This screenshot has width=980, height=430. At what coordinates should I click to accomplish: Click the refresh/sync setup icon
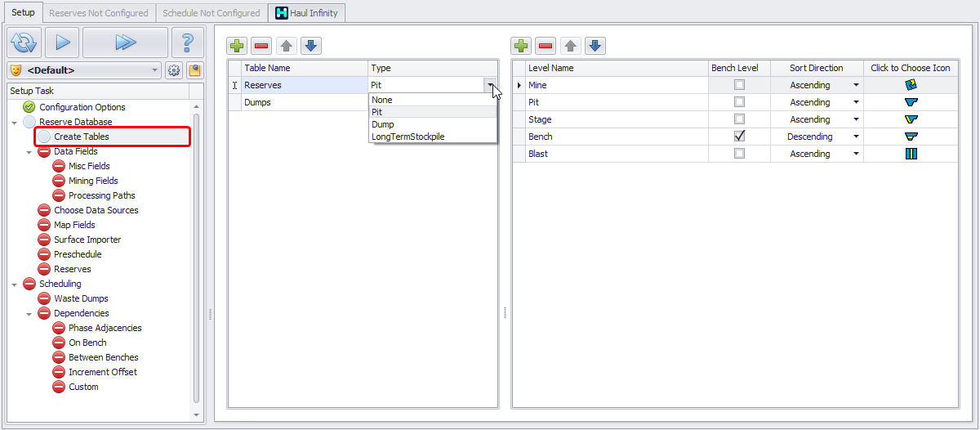point(24,42)
